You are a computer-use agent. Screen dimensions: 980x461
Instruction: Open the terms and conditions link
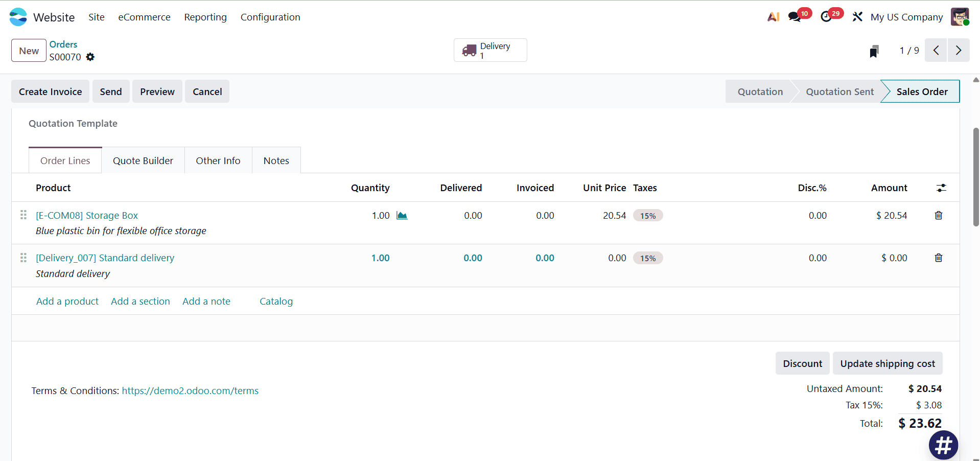pyautogui.click(x=190, y=390)
